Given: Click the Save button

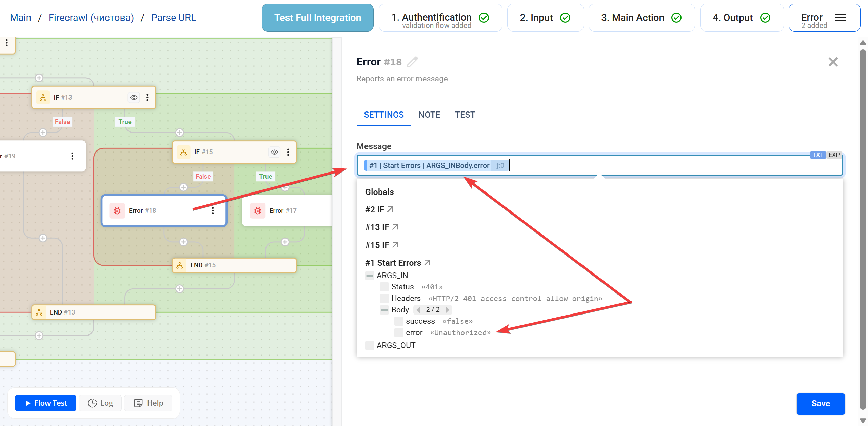Looking at the screenshot, I should 820,403.
